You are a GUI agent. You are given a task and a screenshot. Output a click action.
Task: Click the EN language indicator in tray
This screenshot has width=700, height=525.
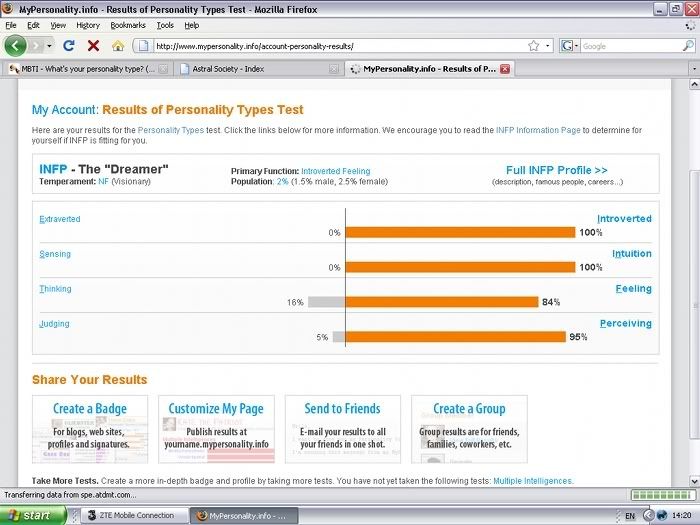pos(630,516)
